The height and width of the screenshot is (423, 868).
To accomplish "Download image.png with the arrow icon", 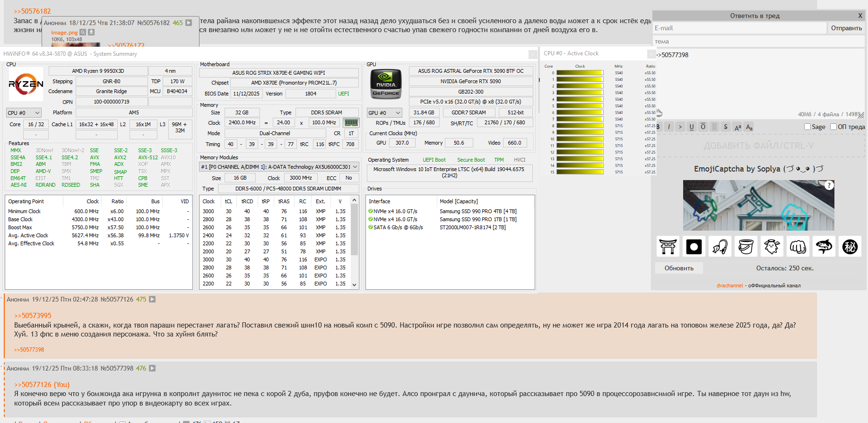I will (x=91, y=32).
